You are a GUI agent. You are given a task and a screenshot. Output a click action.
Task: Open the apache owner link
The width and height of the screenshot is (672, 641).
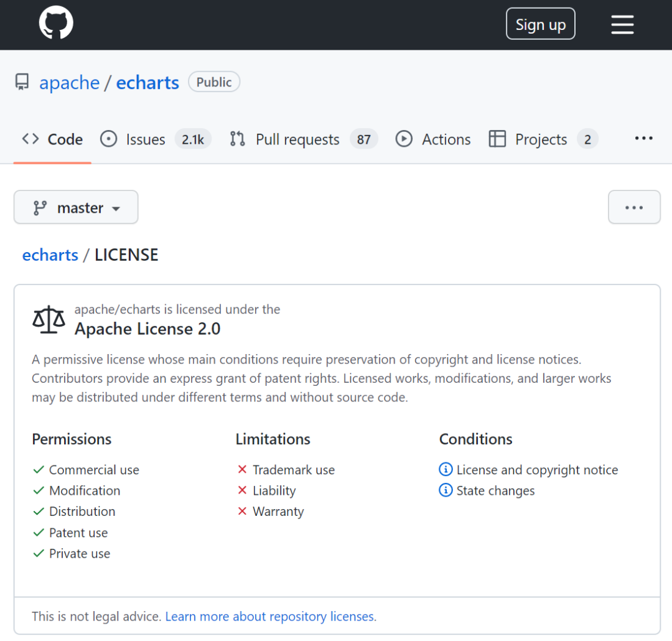[x=70, y=82]
